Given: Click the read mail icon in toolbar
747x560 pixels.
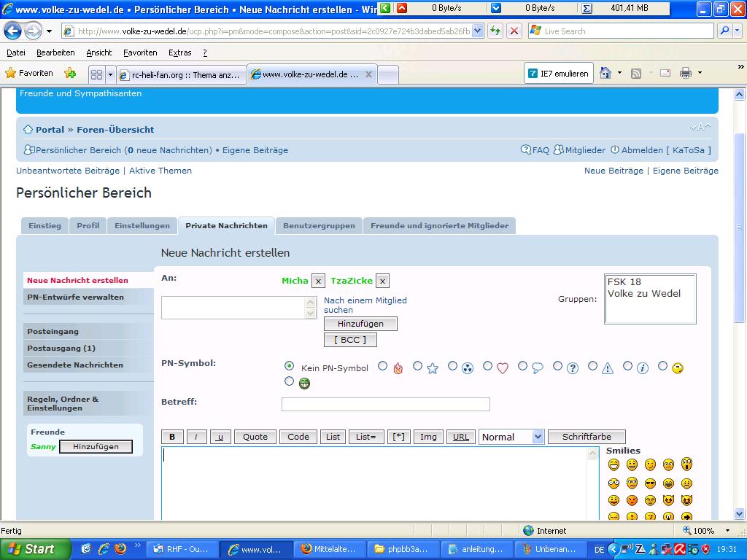Looking at the screenshot, I should [x=665, y=74].
